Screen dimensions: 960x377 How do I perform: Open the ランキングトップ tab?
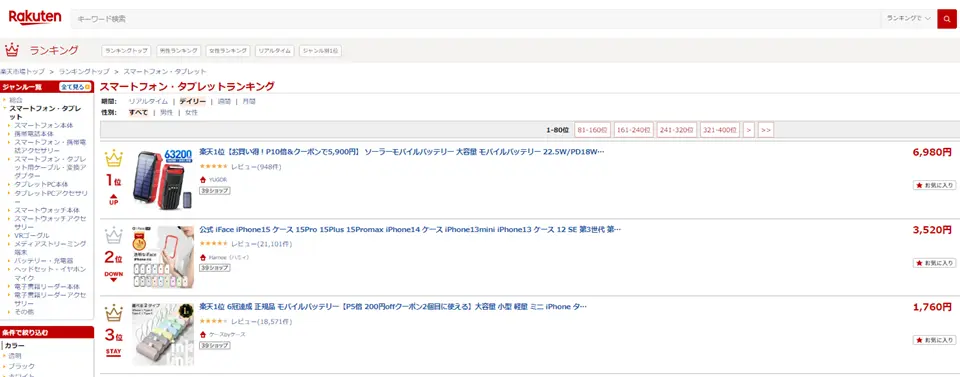point(126,51)
